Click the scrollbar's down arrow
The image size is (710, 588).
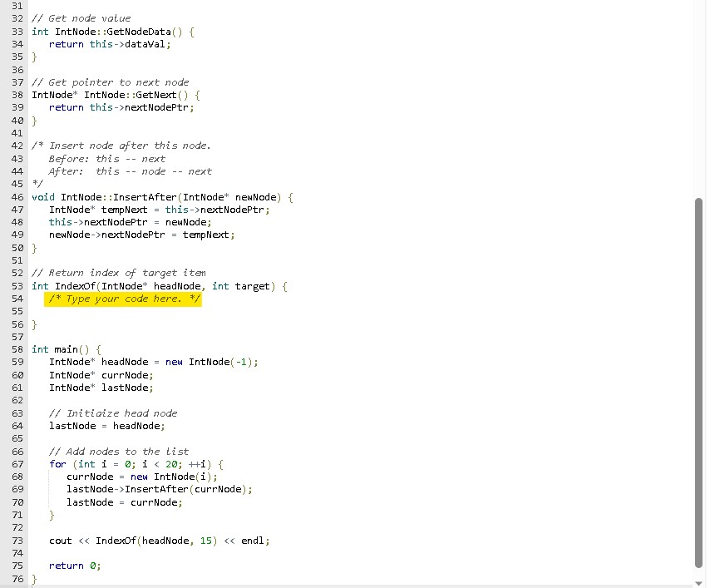(699, 581)
